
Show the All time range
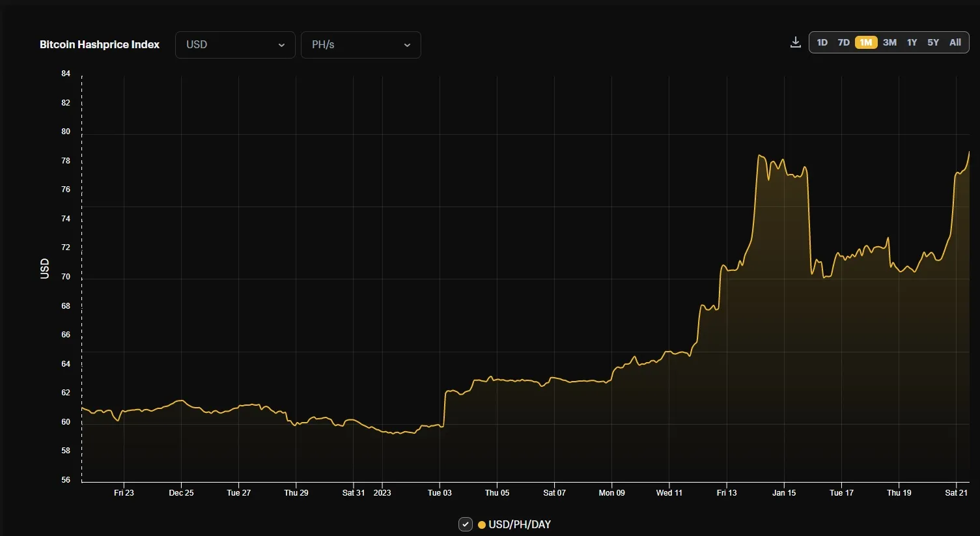[x=955, y=42]
